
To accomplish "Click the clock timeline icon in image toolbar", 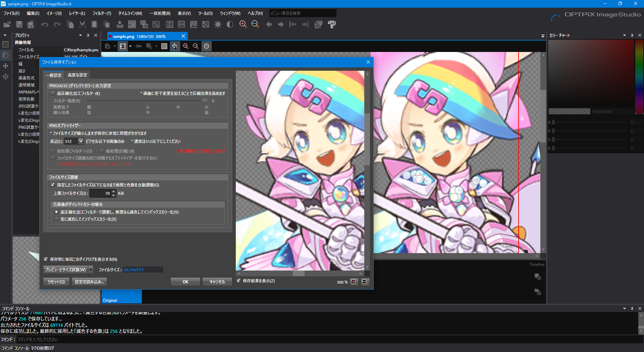I will point(207,46).
